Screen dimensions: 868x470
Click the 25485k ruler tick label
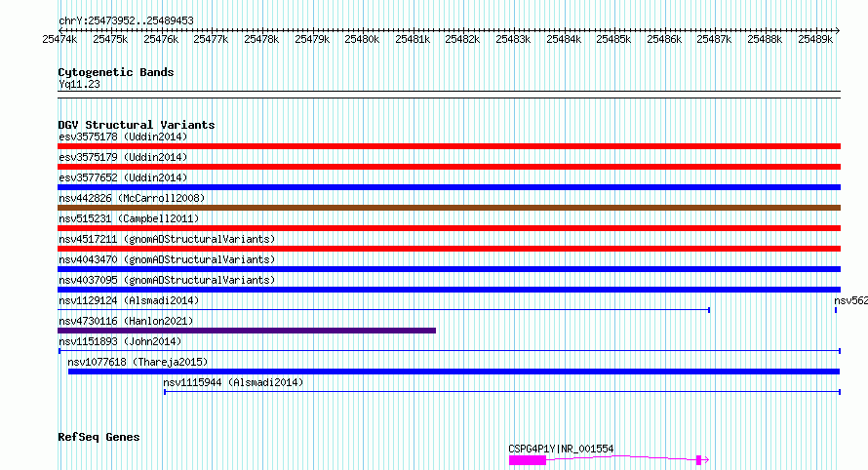point(613,39)
